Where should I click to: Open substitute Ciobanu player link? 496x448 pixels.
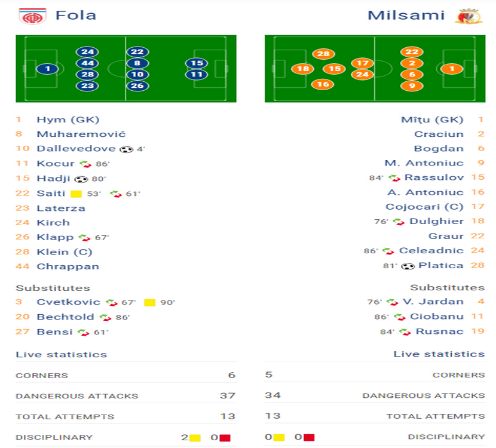pyautogui.click(x=436, y=317)
